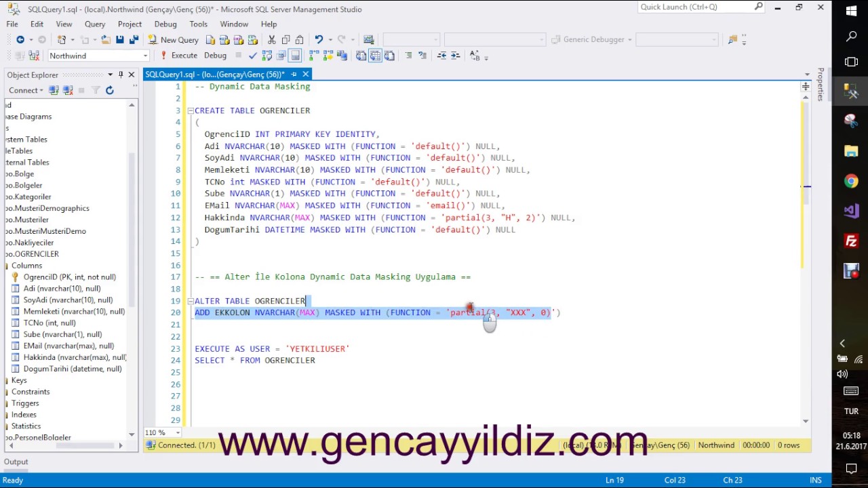
Task: Open File Explorer from the taskbar
Action: [x=851, y=151]
